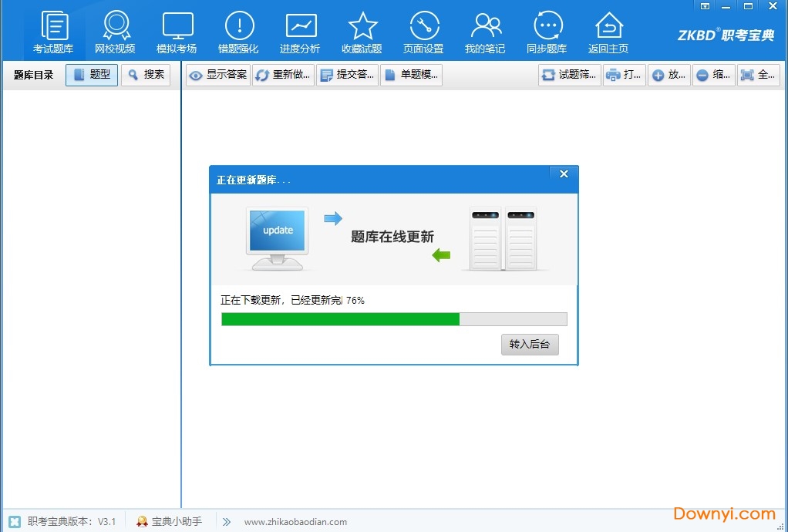Viewport: 788px width, 532px height.
Task: Switch to the 搜索 search tab
Action: click(x=146, y=75)
